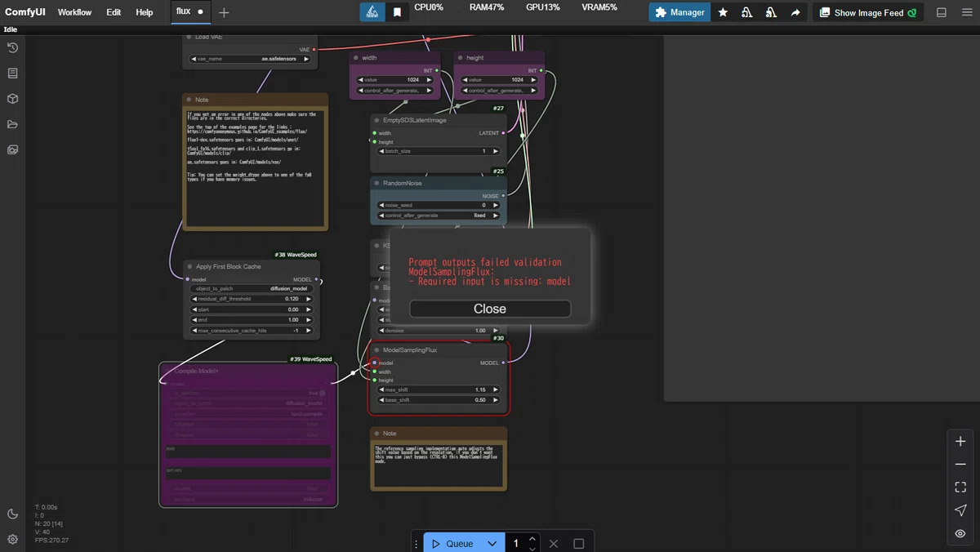Image resolution: width=980 pixels, height=552 pixels.
Task: Open the model library cube icon
Action: [12, 99]
